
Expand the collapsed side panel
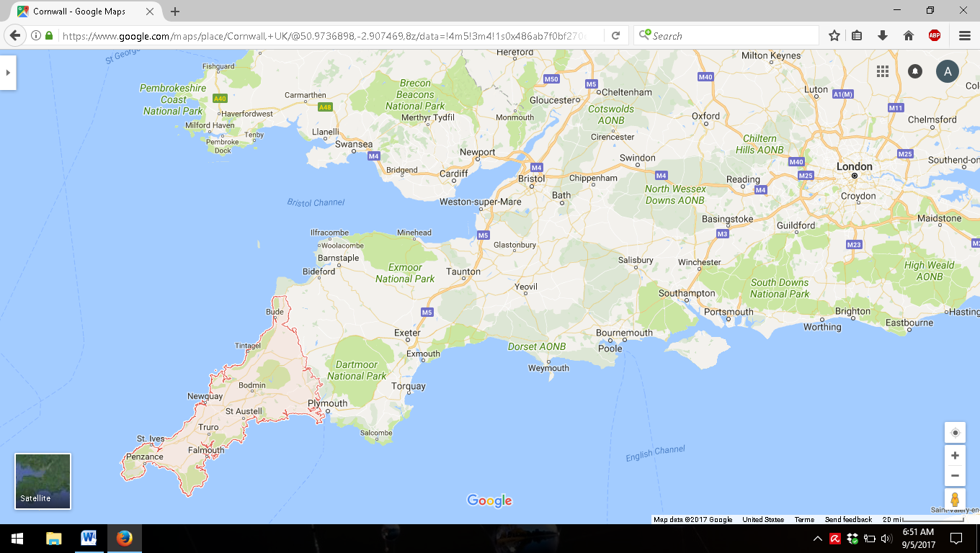click(8, 73)
